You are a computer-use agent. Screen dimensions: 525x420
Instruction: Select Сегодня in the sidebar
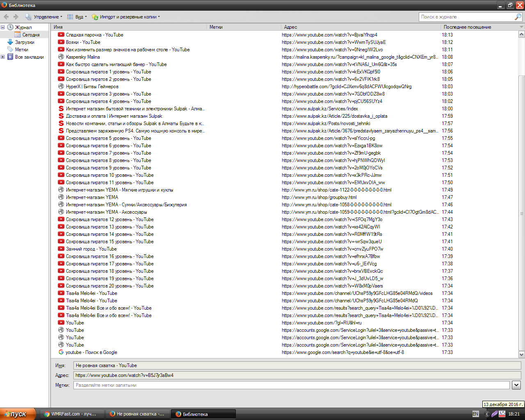tap(31, 35)
